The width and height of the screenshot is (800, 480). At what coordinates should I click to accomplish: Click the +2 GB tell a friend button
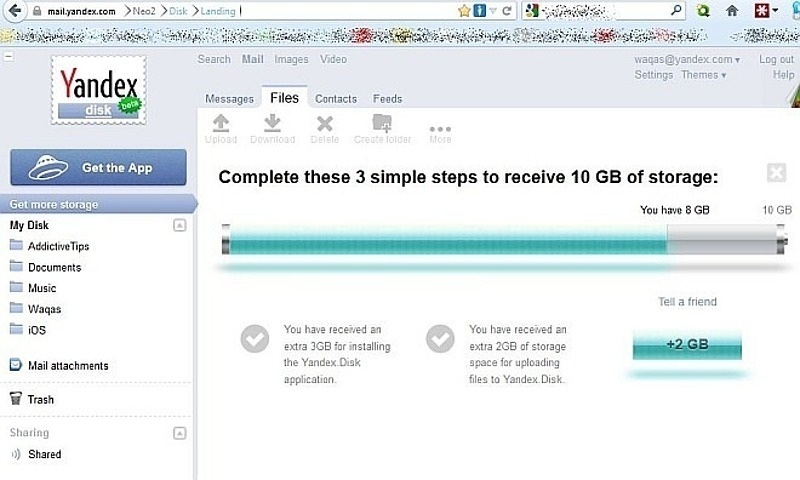coord(687,344)
